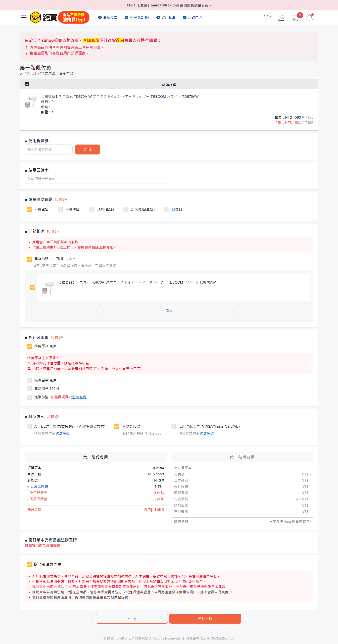Select 平價空運 shipping checkbox
This screenshot has height=644, width=338.
(29, 209)
